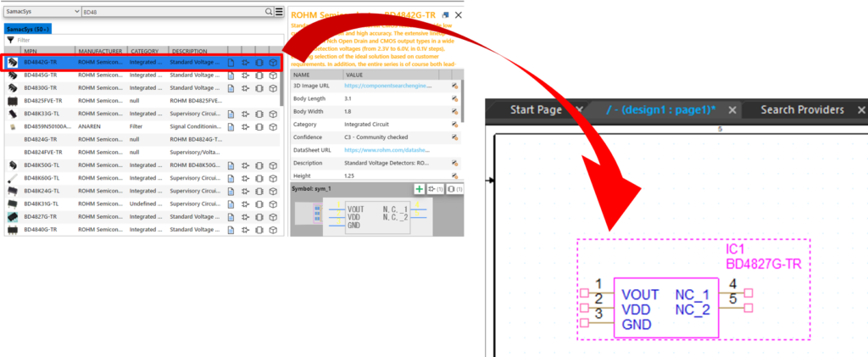This screenshot has width=868, height=357.
Task: Open the componentsearchengine 3D Image URL link
Action: pyautogui.click(x=388, y=86)
